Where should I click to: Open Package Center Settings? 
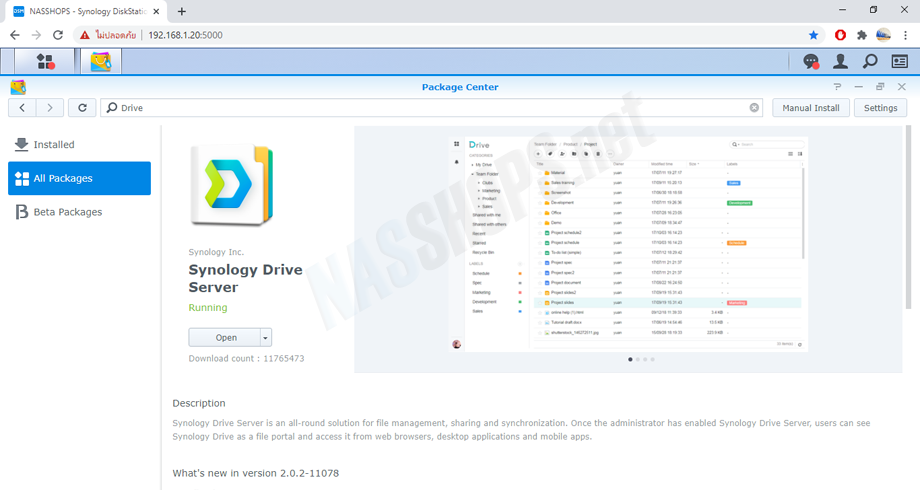(x=880, y=108)
